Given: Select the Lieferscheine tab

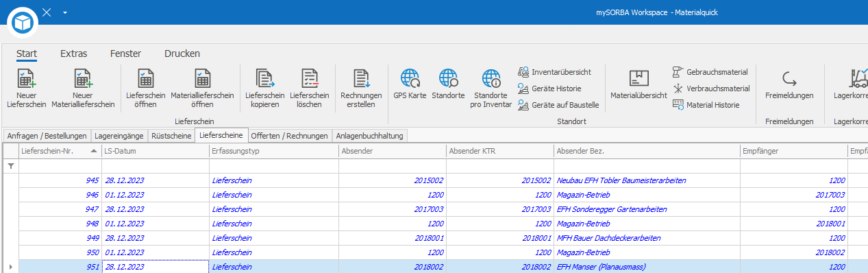Looking at the screenshot, I should click(221, 135).
